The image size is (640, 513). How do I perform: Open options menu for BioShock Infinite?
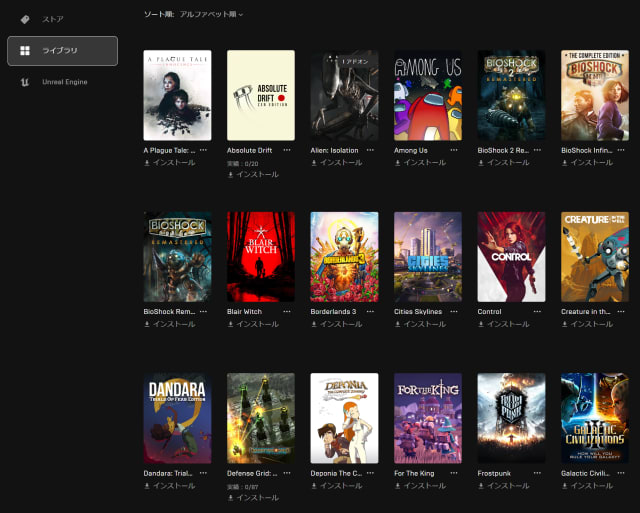(x=621, y=150)
